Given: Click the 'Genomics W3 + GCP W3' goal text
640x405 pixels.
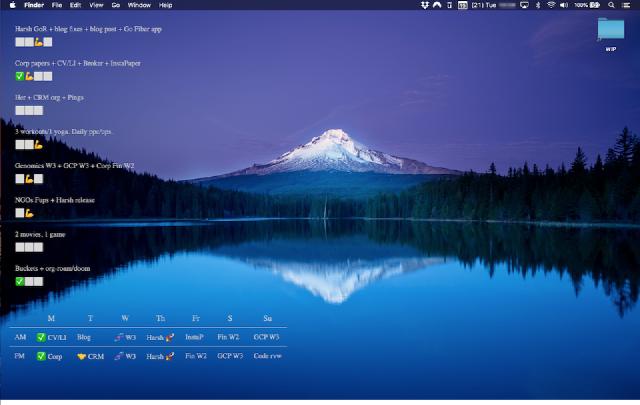Looking at the screenshot, I should click(x=74, y=166).
